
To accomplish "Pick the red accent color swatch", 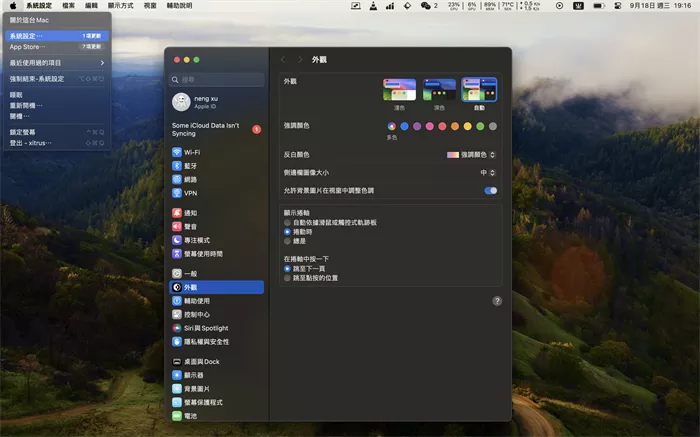I will (442, 126).
